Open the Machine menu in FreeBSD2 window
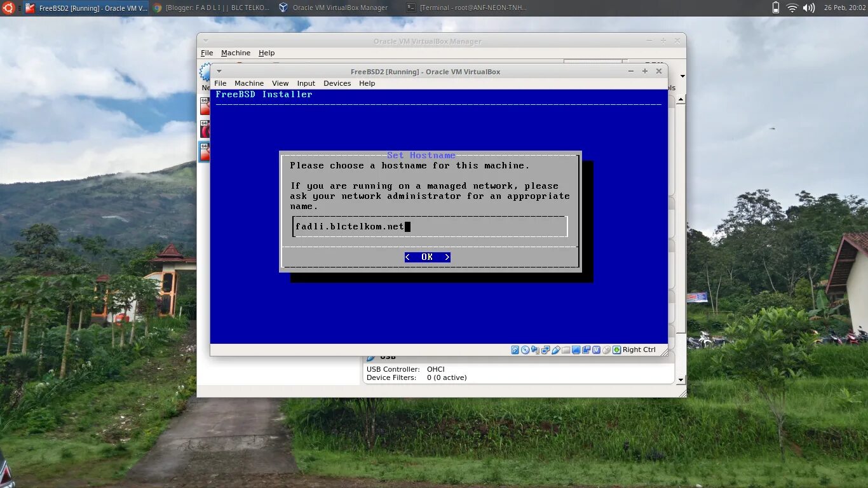 click(x=249, y=83)
